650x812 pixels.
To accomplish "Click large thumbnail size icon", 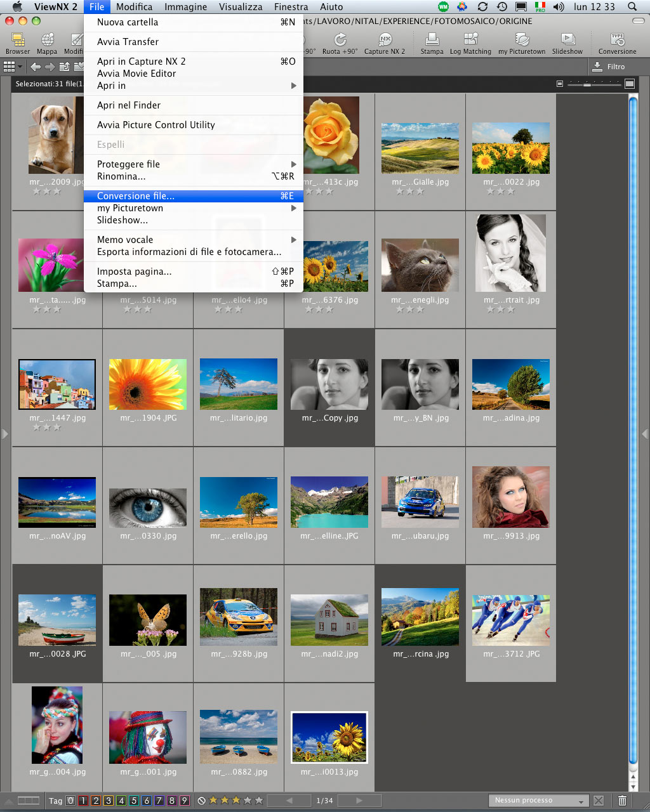I will (x=629, y=84).
